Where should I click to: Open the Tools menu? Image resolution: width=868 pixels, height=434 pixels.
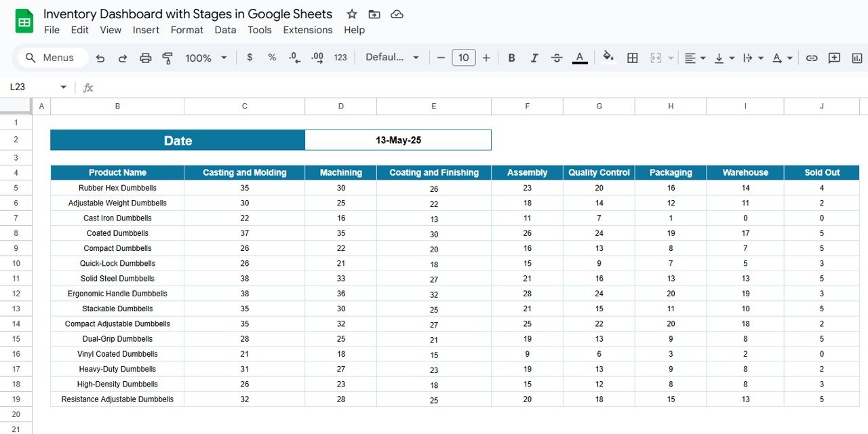[x=260, y=30]
